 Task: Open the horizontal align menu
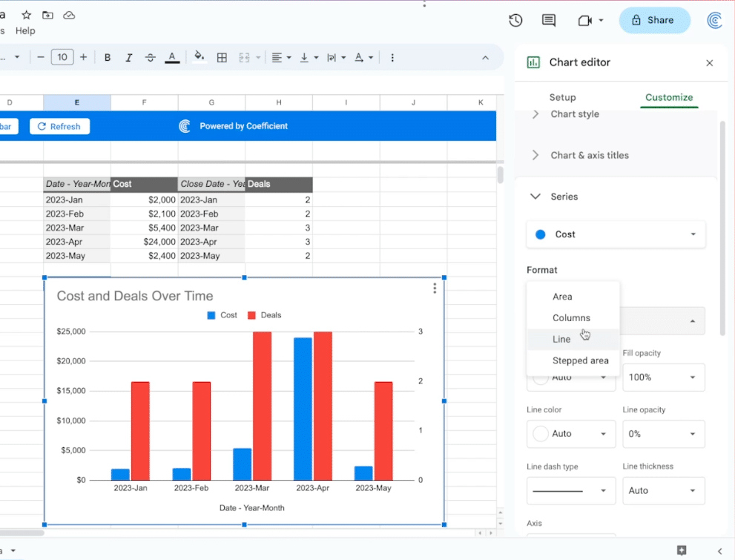tap(281, 57)
